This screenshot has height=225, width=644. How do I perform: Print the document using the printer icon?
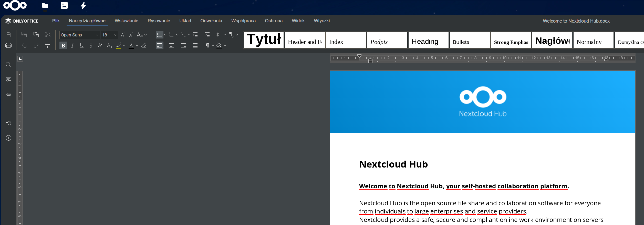tap(8, 45)
